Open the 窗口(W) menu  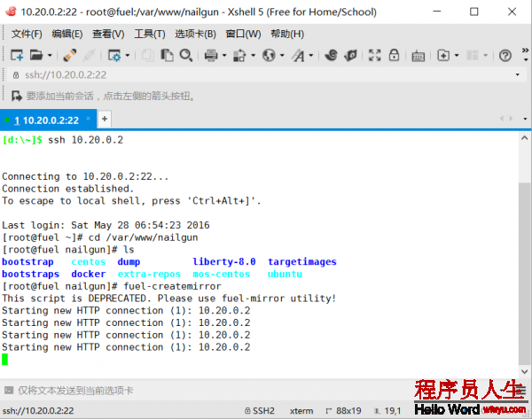pos(243,34)
